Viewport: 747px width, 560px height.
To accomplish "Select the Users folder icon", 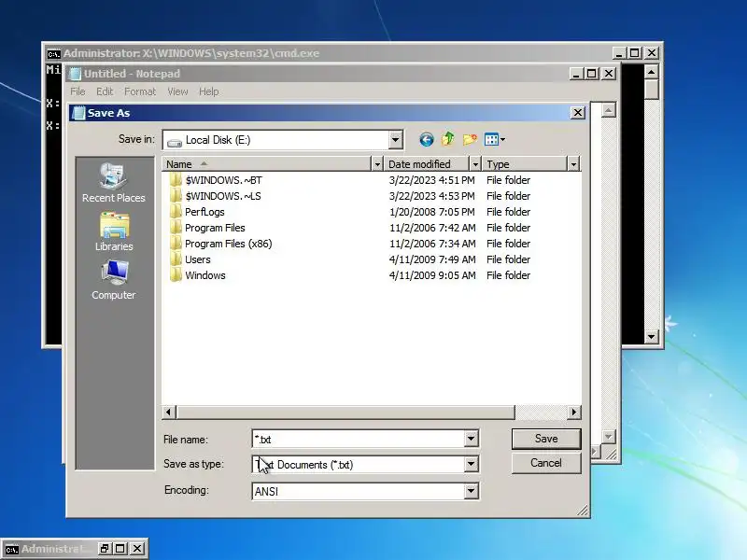I will [176, 259].
